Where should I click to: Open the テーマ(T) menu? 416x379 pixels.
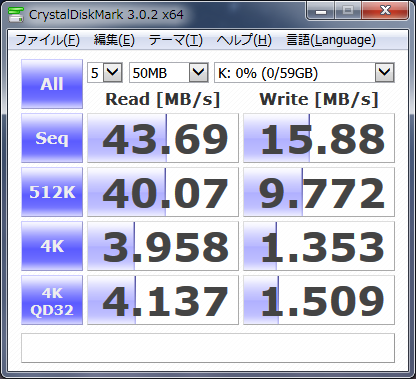click(176, 40)
